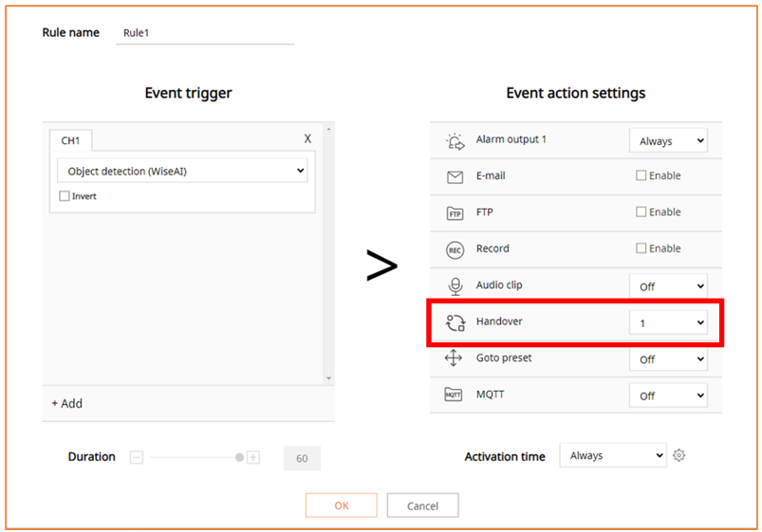Click the MQTT icon
Image resolution: width=762 pixels, height=532 pixels.
pyautogui.click(x=454, y=394)
